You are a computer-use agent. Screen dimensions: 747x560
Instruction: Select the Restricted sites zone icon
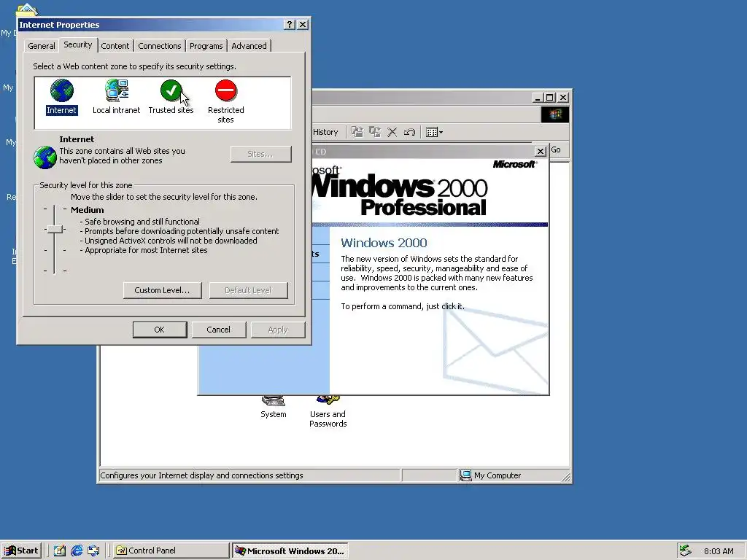[x=226, y=91]
